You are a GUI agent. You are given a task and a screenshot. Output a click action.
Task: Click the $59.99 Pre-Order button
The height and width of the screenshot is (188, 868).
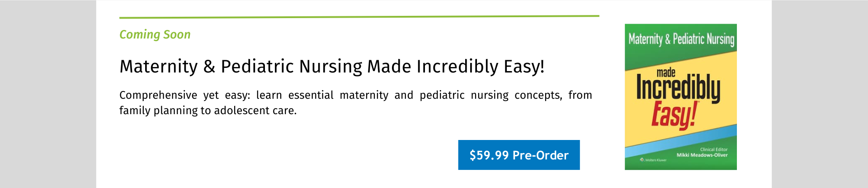click(x=519, y=155)
